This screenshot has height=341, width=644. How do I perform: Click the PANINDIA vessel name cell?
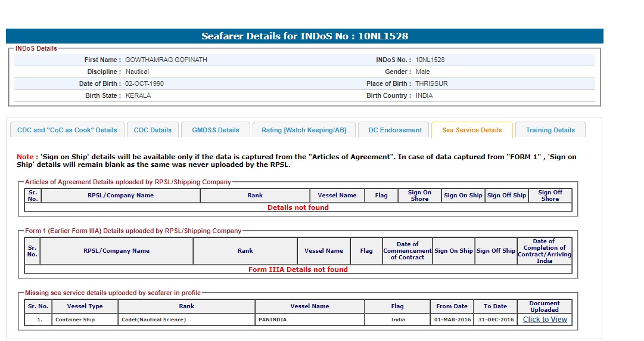pyautogui.click(x=272, y=320)
